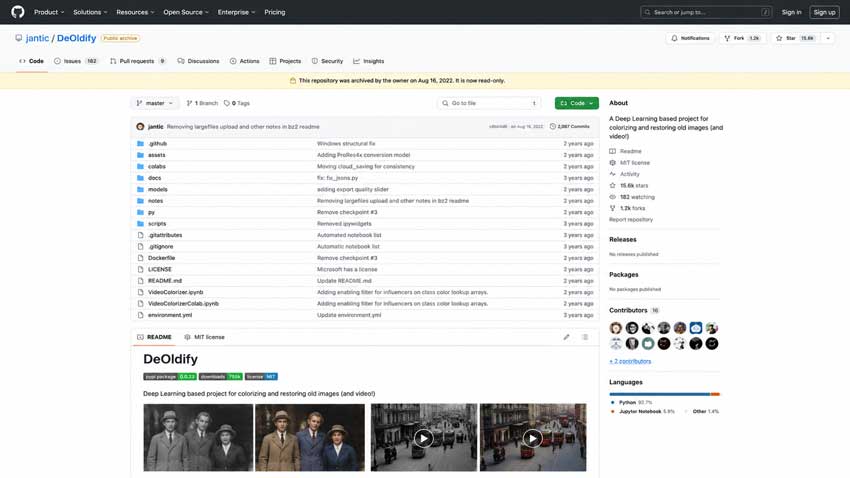The width and height of the screenshot is (850, 478).
Task: Fork the repository with Fork button
Action: pyautogui.click(x=743, y=38)
